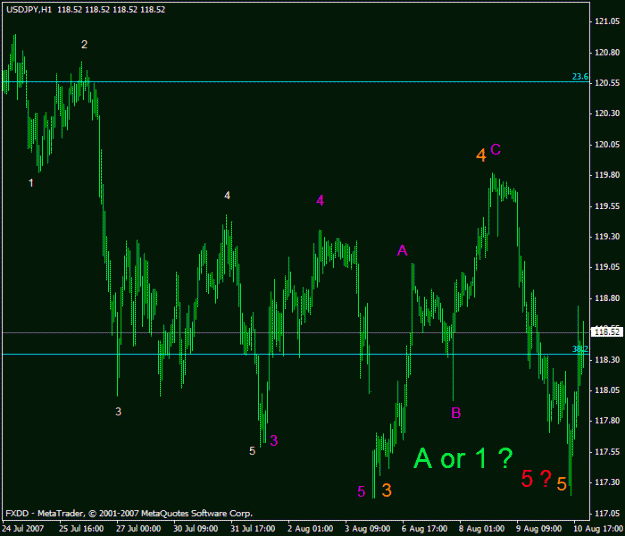This screenshot has height=536, width=625.
Task: Click the 117.80 price axis label
Action: (607, 421)
